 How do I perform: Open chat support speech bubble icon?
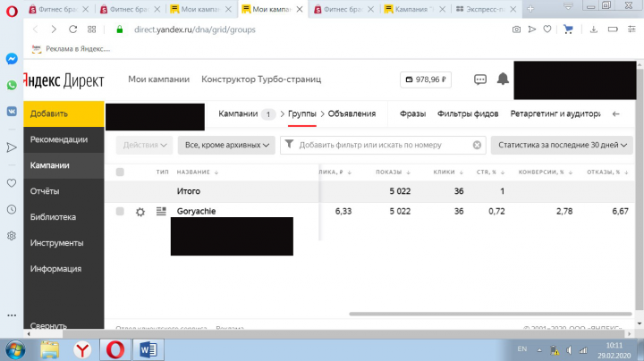(480, 80)
